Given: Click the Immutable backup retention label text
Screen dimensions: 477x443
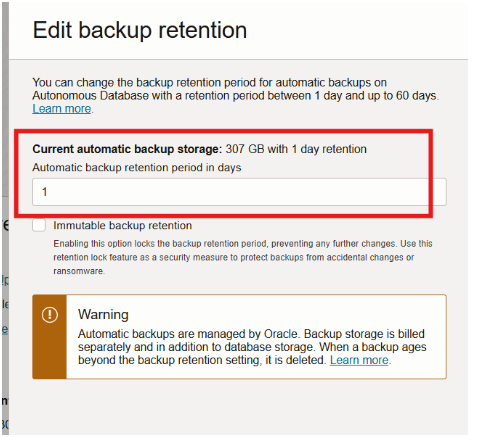Looking at the screenshot, I should (x=122, y=225).
